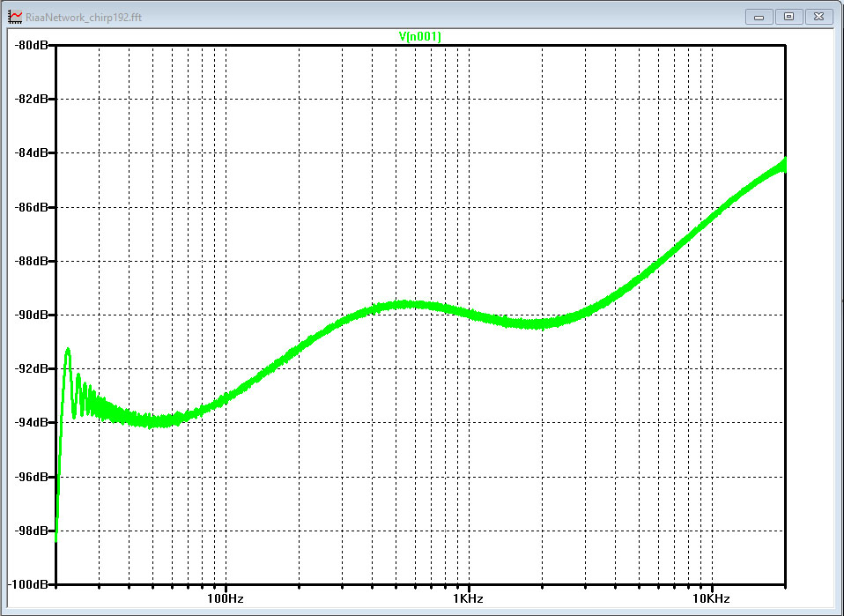Click the -80dB axis label
Viewport: 844px width, 616px height.
[31, 45]
